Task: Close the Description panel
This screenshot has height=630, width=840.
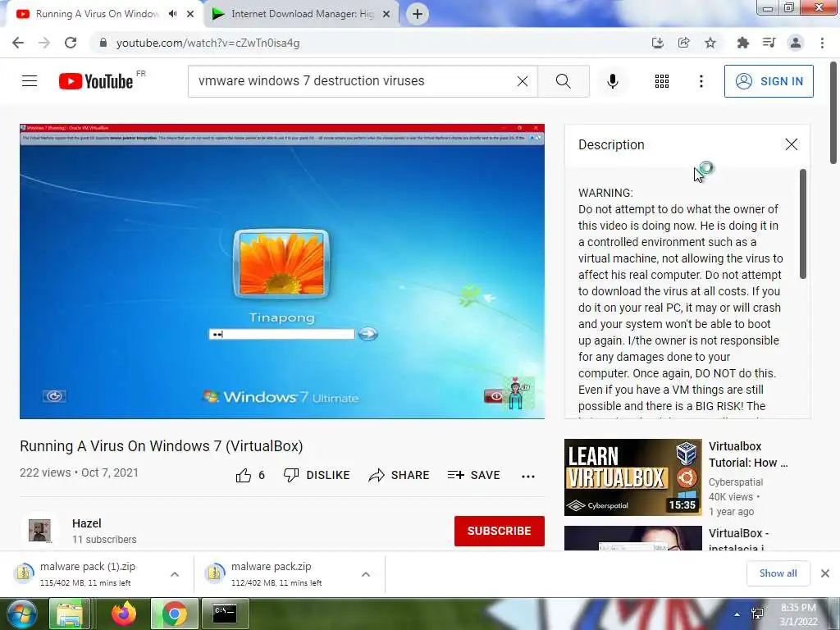Action: (792, 144)
